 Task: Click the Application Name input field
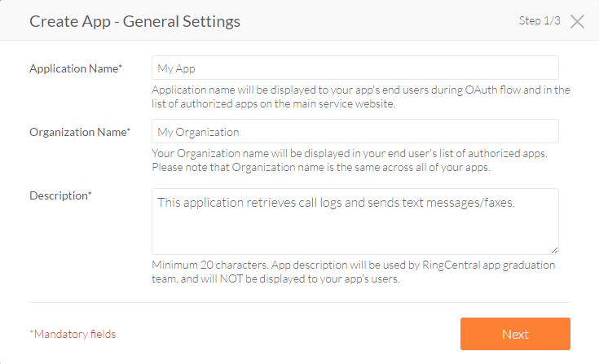(355, 68)
